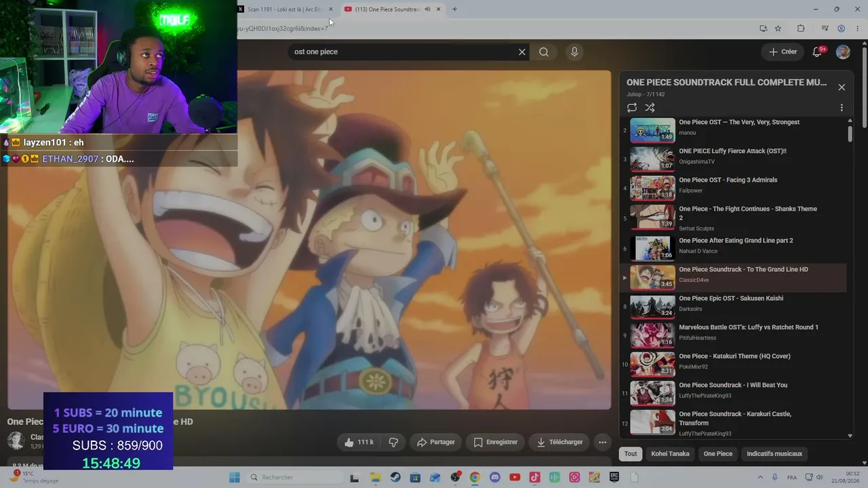Play 'Karakuri Castle, Transform' track

[733, 422]
